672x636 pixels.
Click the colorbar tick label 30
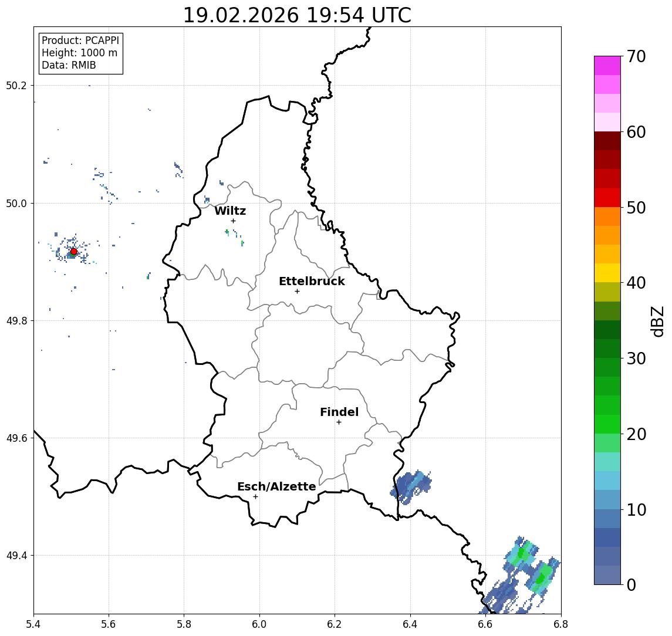636,358
